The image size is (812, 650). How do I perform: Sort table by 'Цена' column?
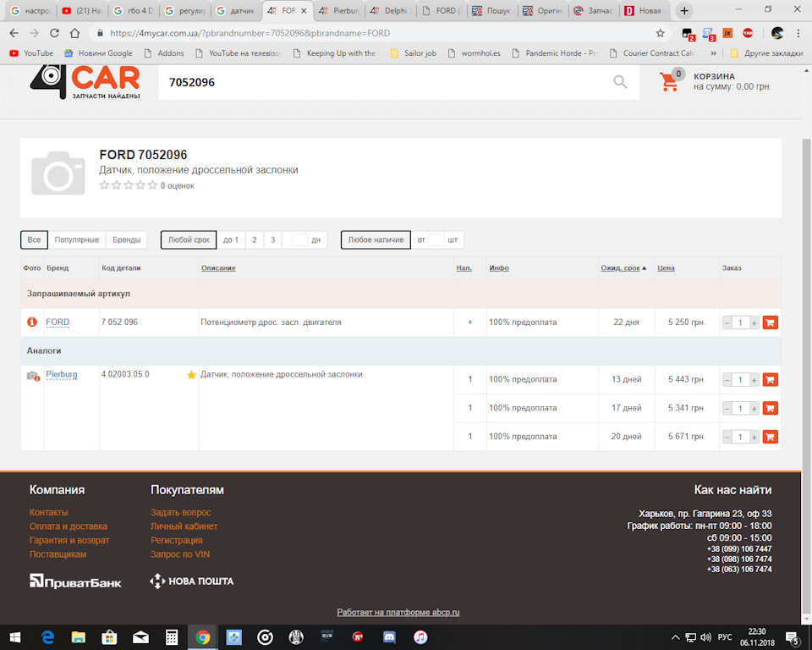[x=666, y=268]
